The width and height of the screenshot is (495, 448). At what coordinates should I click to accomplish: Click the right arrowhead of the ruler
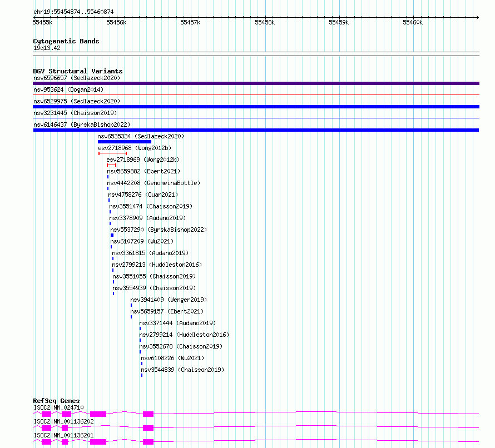click(478, 17)
